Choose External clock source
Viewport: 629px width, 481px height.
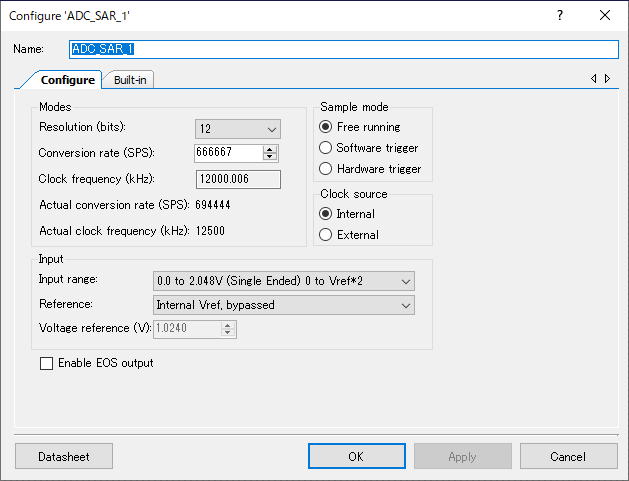point(349,235)
